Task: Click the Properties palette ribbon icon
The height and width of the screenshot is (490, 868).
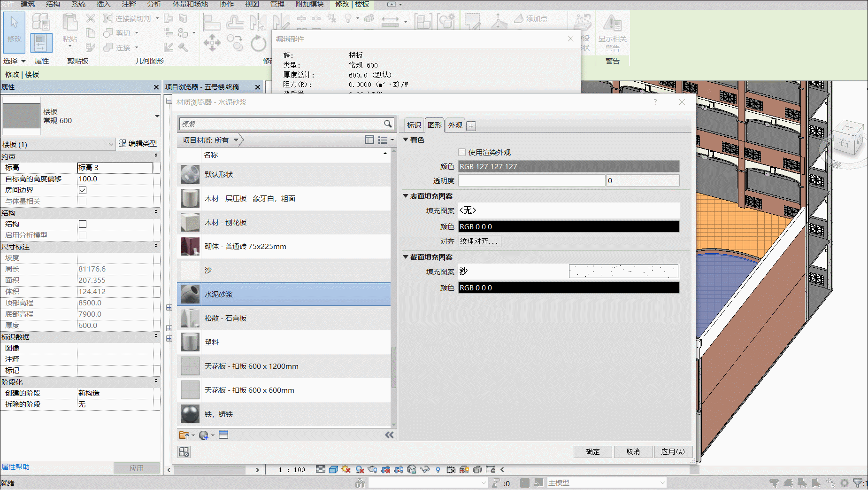Action: coord(41,43)
